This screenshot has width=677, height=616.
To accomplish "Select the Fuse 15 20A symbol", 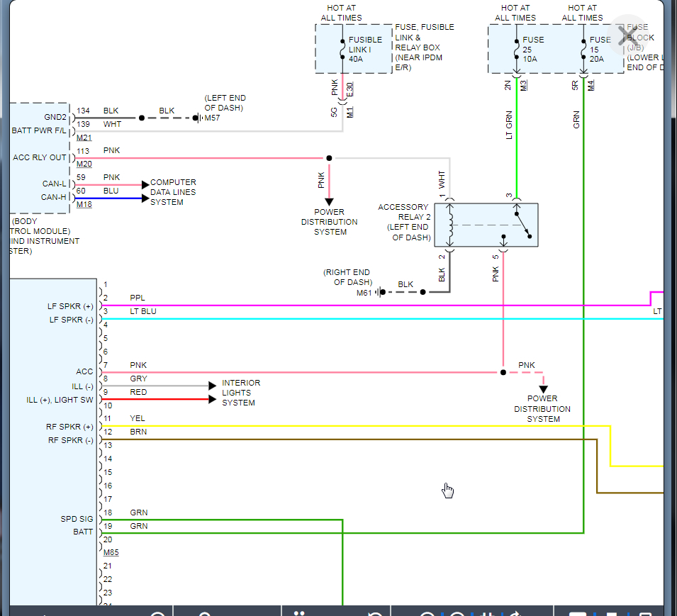I will (583, 50).
